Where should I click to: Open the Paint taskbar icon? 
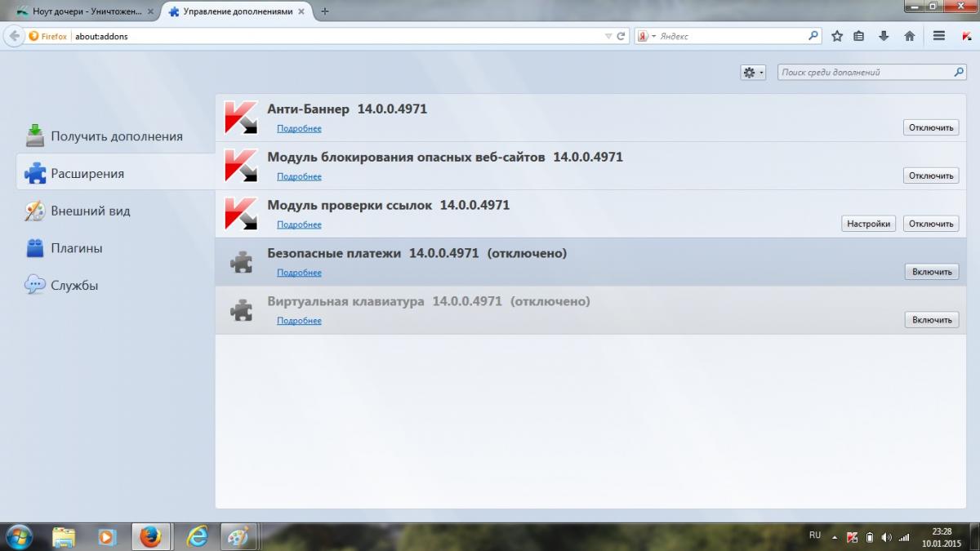coord(239,537)
